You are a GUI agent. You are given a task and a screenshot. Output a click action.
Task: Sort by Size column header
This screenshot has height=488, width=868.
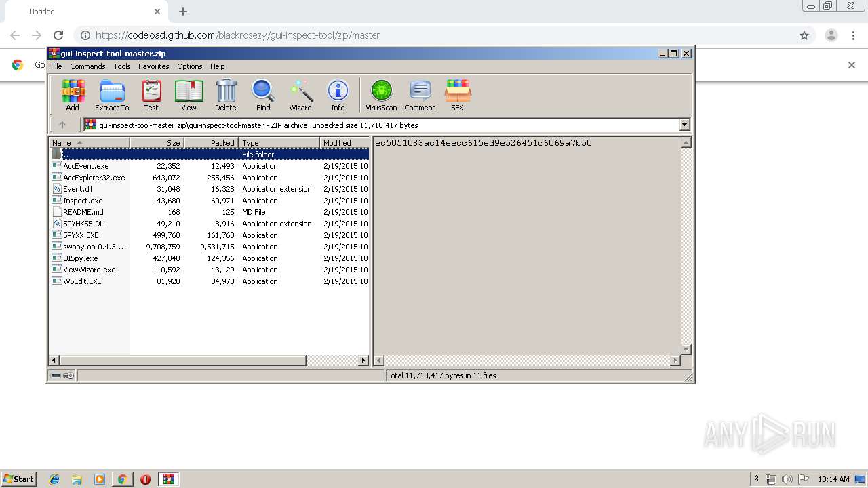pyautogui.click(x=157, y=143)
